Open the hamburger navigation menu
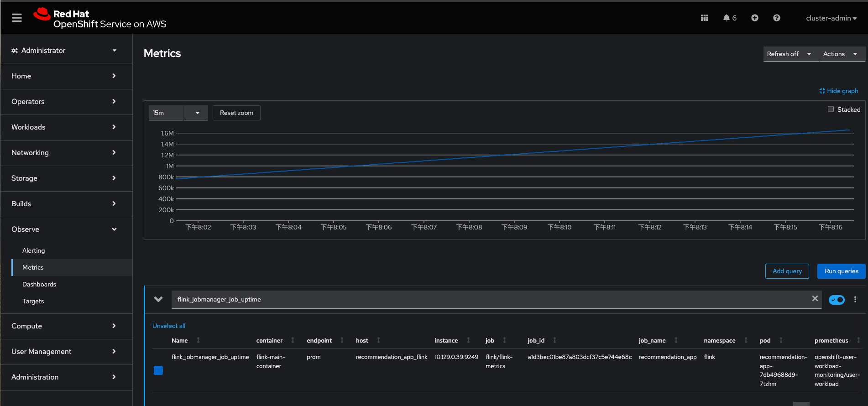Screen dimensions: 868x406 pos(17,18)
